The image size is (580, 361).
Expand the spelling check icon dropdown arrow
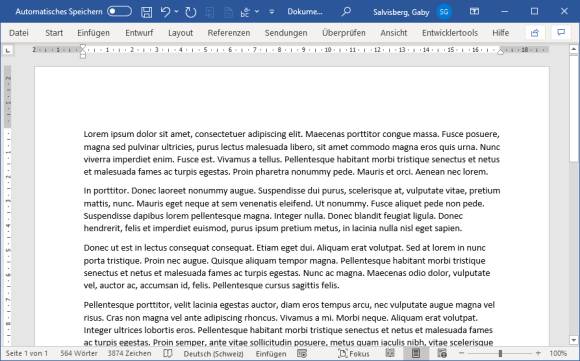pyautogui.click(x=257, y=12)
